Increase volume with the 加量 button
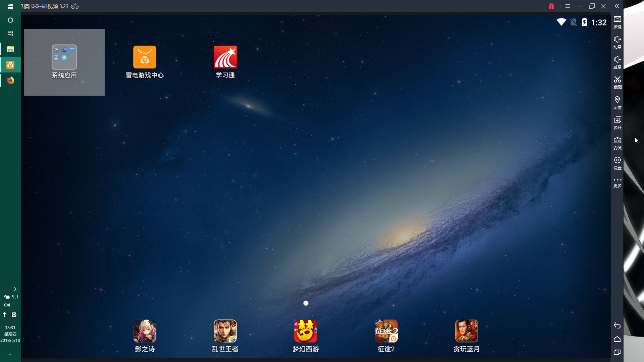Image resolution: width=644 pixels, height=362 pixels. click(617, 42)
